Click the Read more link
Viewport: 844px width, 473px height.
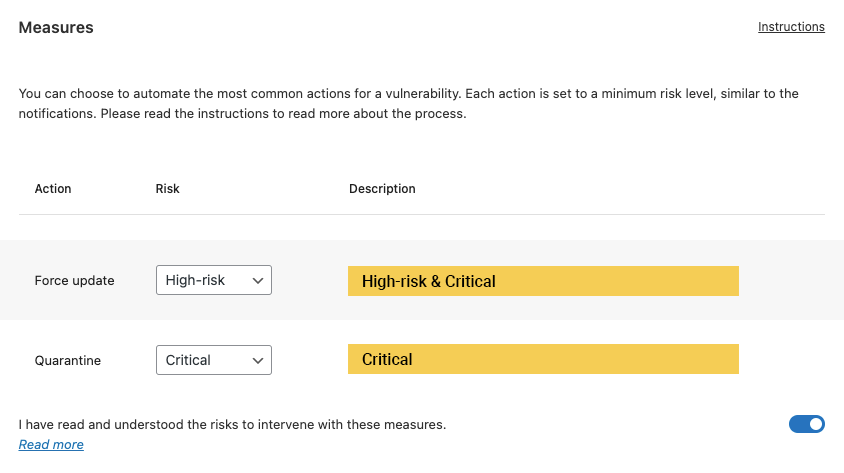pos(51,445)
